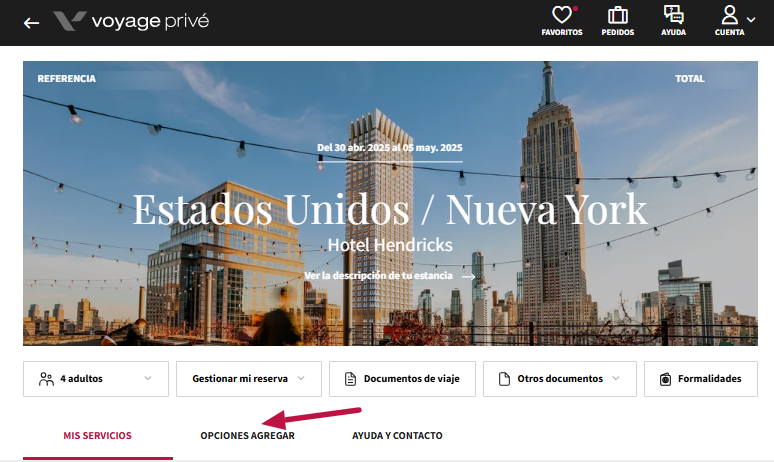Go back with the left arrow icon
The height and width of the screenshot is (462, 774).
coord(31,23)
